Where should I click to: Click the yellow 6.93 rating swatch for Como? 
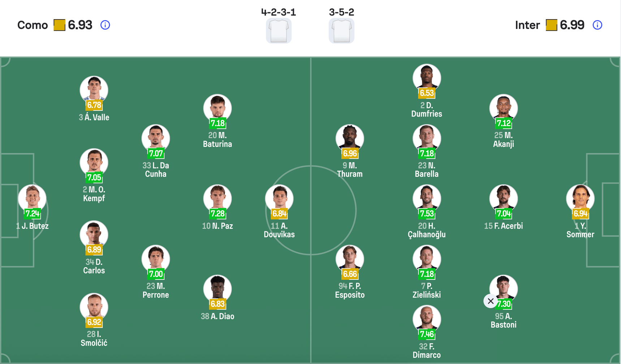pos(59,25)
